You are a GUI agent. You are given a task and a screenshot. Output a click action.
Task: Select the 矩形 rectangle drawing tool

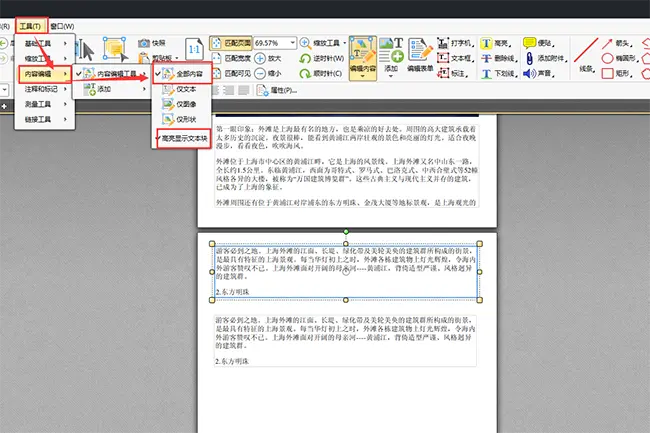617,73
